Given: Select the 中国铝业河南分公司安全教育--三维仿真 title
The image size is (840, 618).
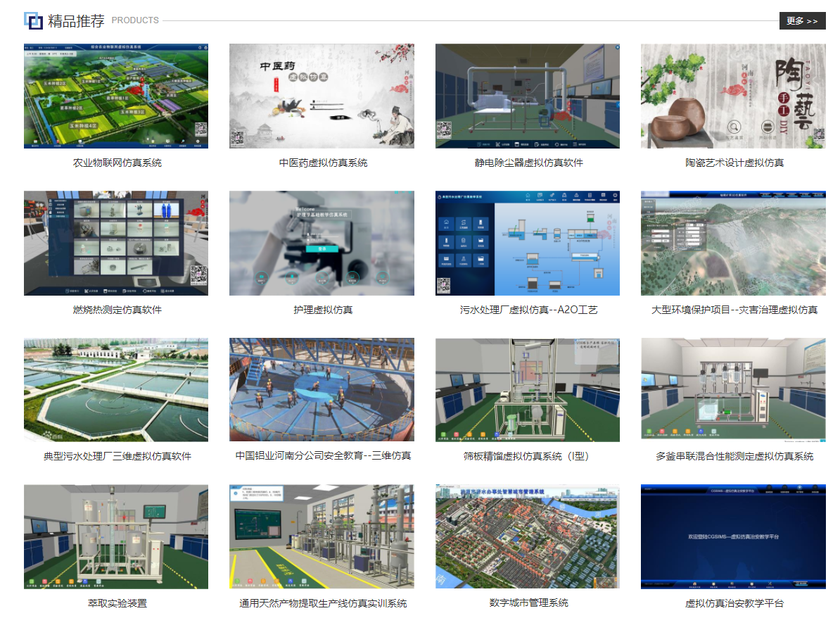Looking at the screenshot, I should tap(322, 456).
